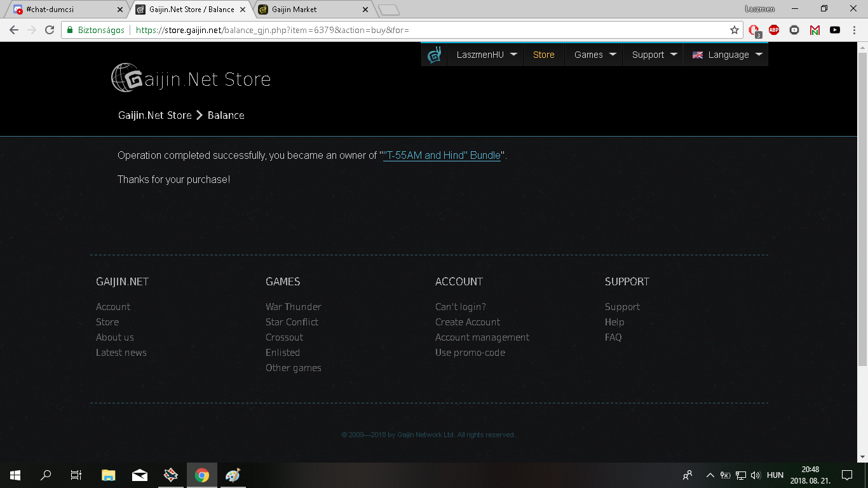Open footer Store link
The height and width of the screenshot is (488, 868).
click(107, 322)
